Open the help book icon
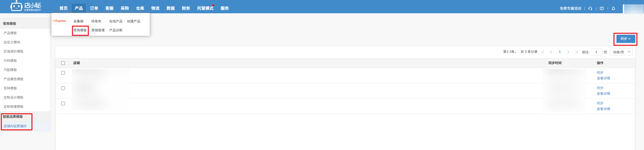This screenshot has height=150, width=644. click(x=602, y=8)
